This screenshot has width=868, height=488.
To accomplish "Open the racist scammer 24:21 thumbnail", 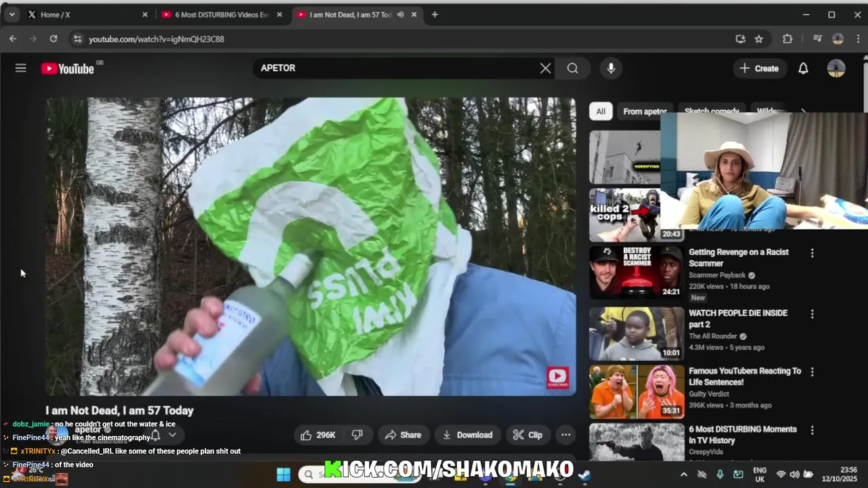I will (637, 272).
